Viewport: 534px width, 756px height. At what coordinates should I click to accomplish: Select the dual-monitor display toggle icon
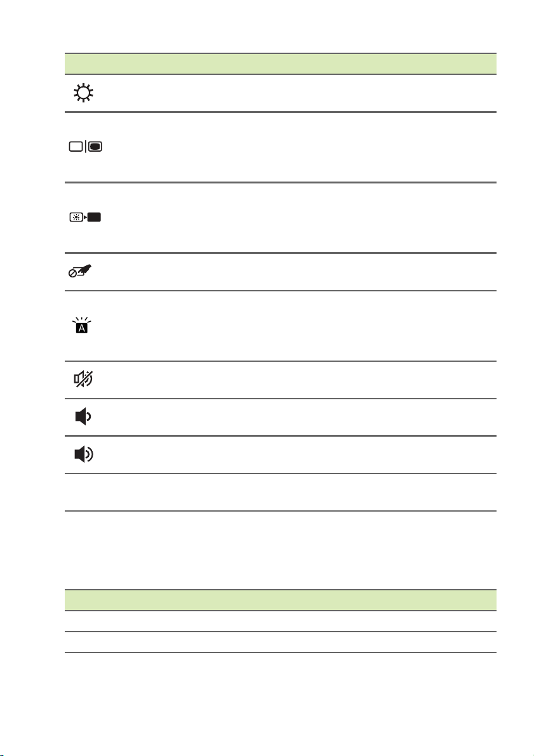(85, 148)
